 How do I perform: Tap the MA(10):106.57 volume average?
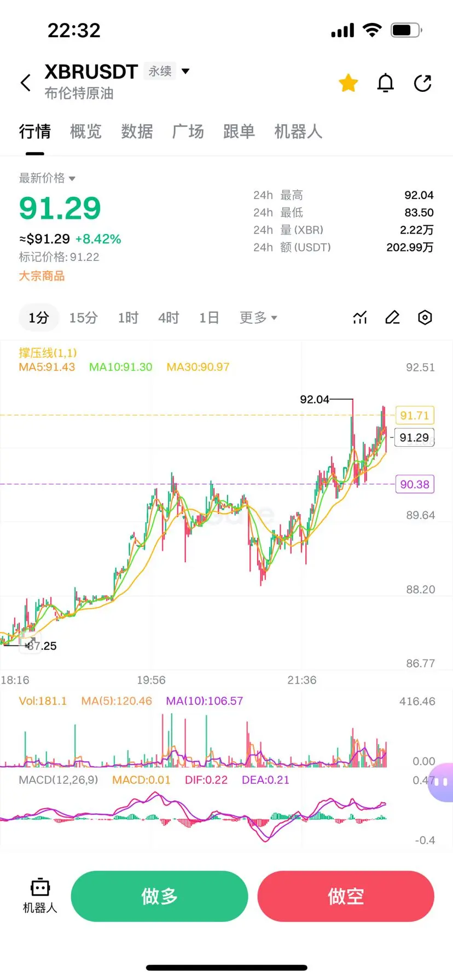205,701
